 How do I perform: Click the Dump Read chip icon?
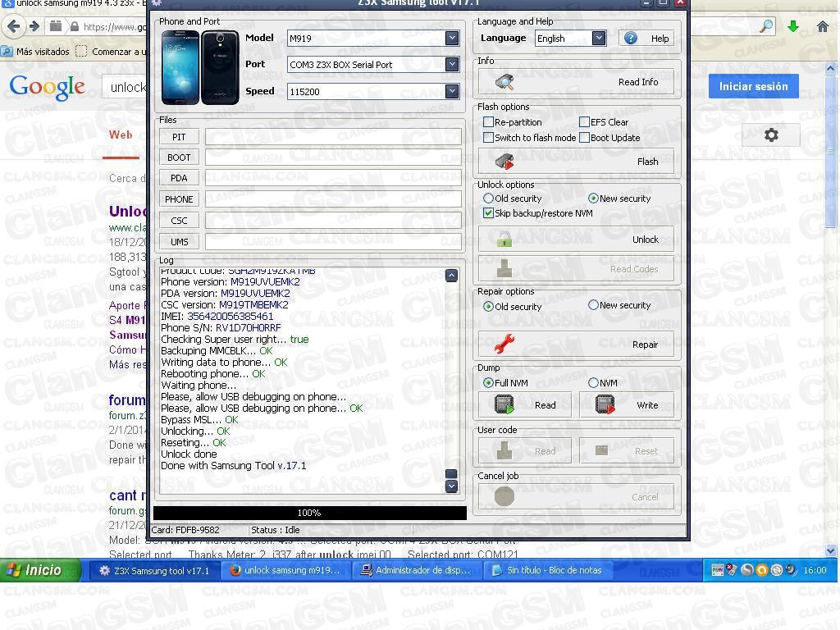(504, 405)
